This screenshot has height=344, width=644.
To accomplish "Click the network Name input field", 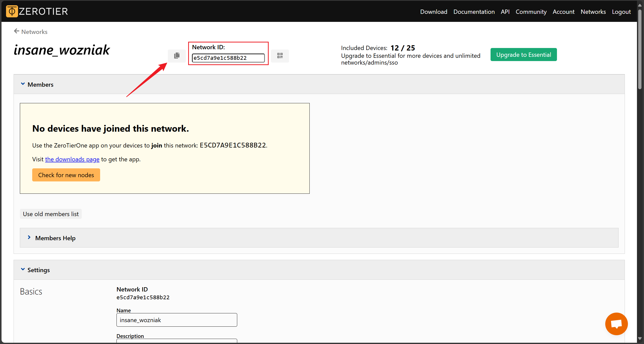I will [x=177, y=320].
